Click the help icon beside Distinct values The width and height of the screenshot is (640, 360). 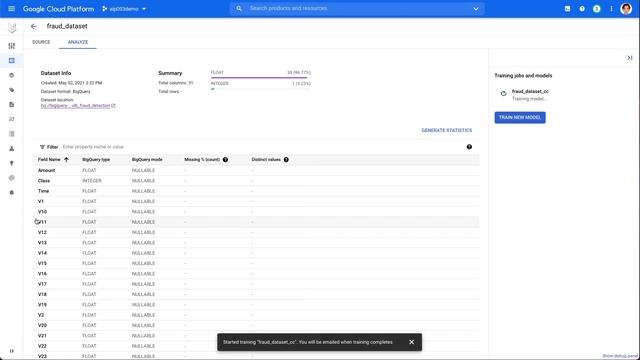pyautogui.click(x=286, y=160)
